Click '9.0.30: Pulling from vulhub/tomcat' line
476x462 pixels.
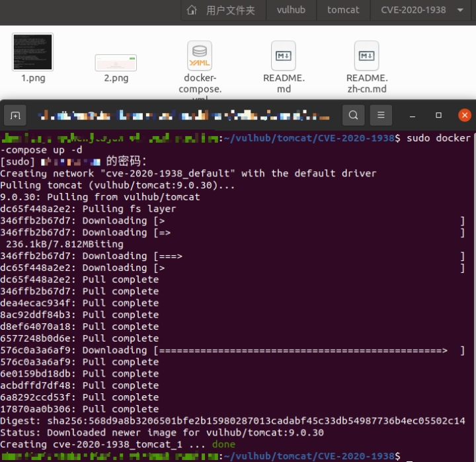coord(100,197)
